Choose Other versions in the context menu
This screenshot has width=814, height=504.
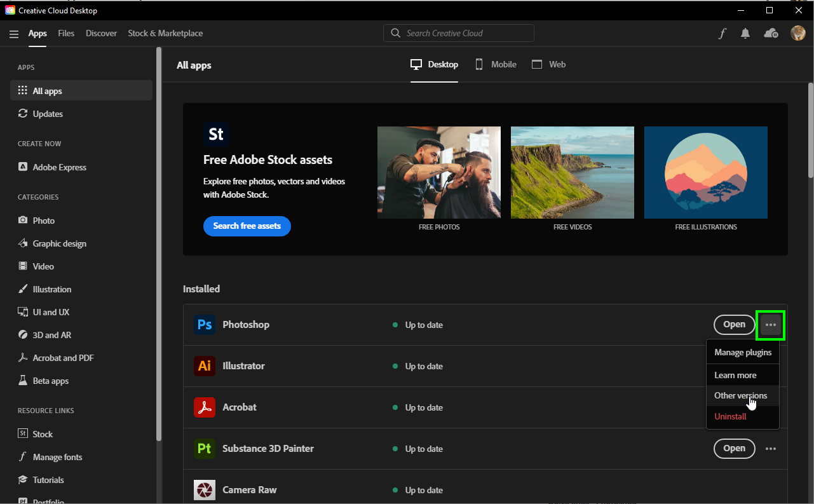click(741, 395)
